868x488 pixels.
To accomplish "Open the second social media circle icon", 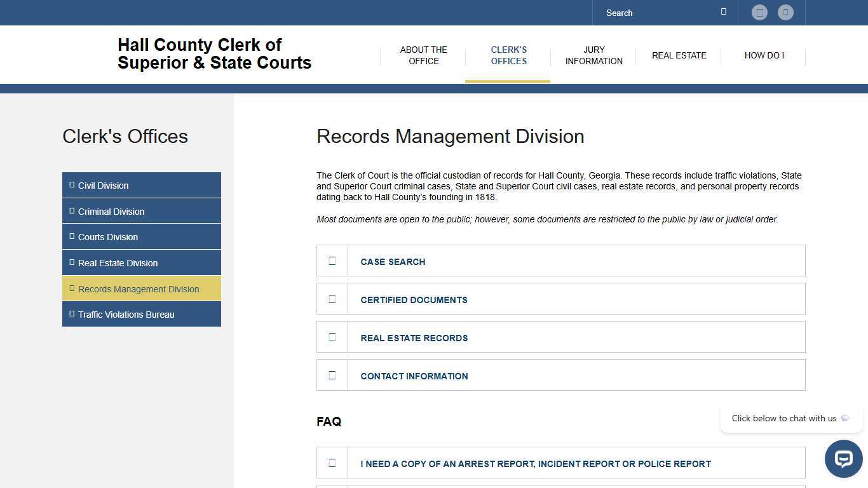I will [x=785, y=12].
